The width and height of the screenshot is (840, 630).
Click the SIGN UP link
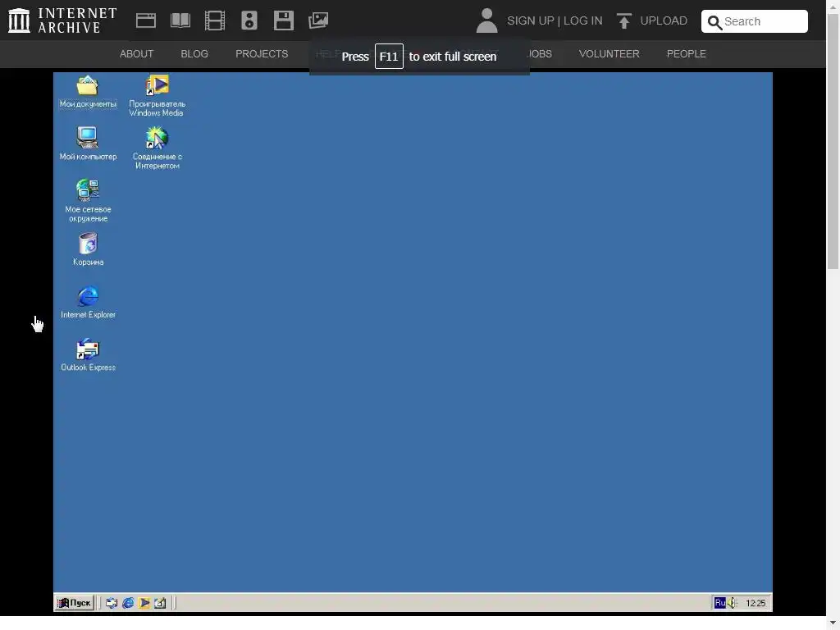531,21
